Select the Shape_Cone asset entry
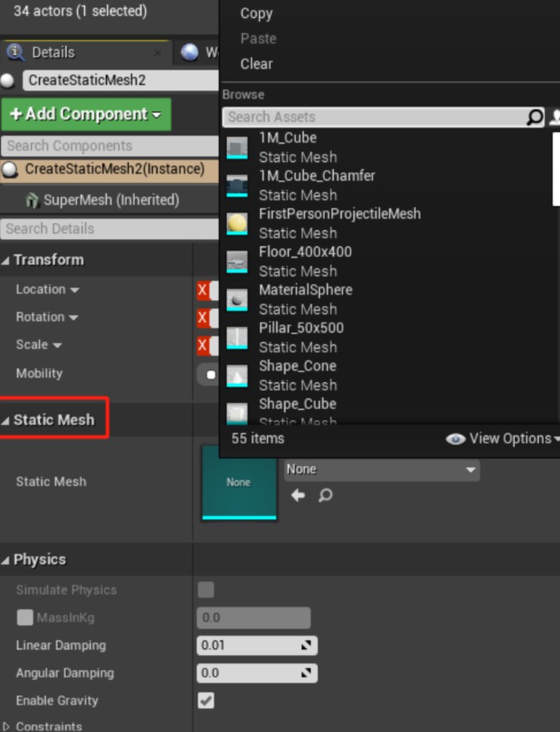 click(x=388, y=376)
